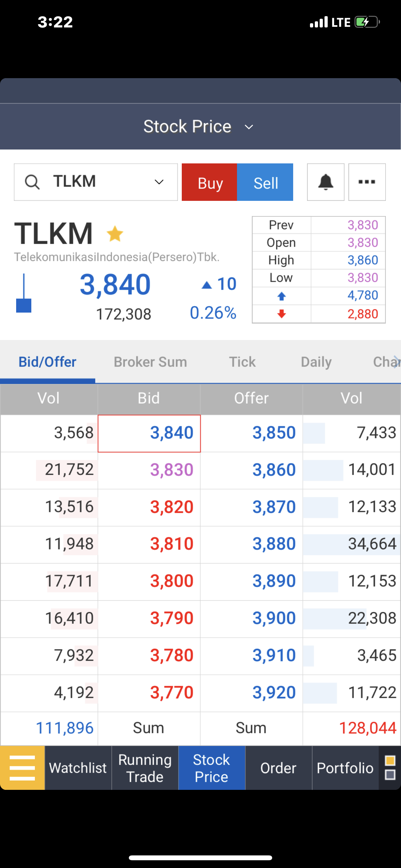Open the TLKM stock selector dropdown arrow
This screenshot has height=868, width=401.
[x=159, y=182]
